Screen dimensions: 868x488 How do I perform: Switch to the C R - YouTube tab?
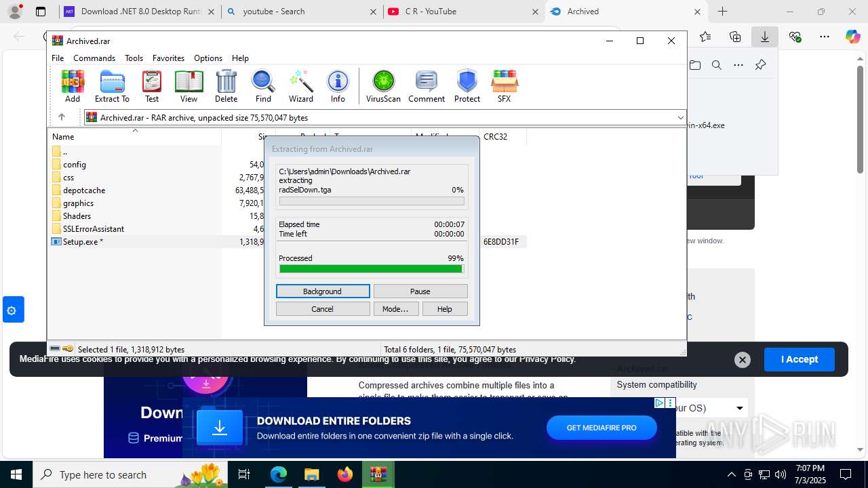(465, 12)
